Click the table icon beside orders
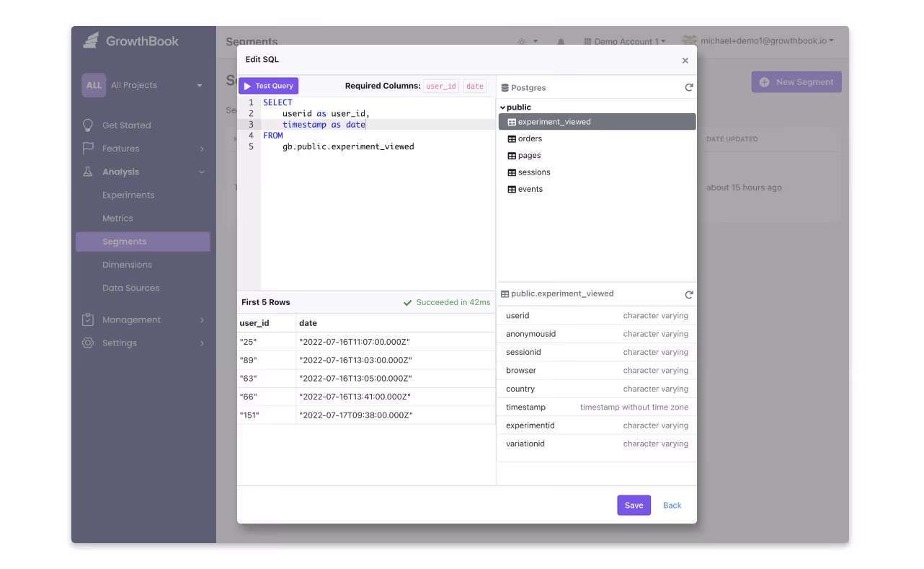 click(512, 138)
